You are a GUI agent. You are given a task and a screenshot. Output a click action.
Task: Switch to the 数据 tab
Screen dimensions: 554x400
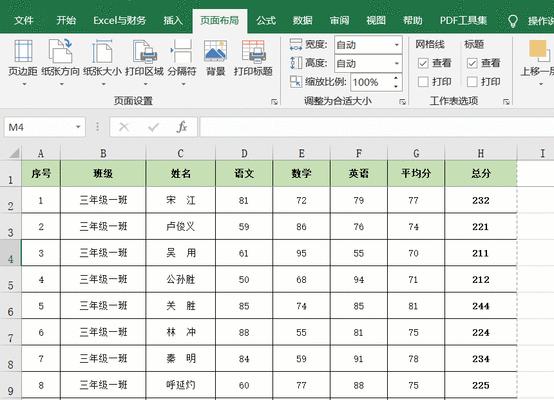point(302,20)
